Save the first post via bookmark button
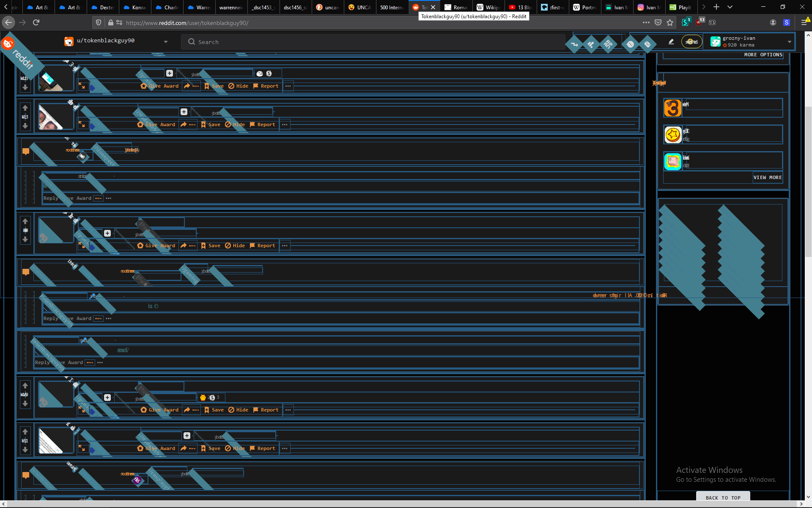Viewport: 812px width, 508px height. pos(214,86)
